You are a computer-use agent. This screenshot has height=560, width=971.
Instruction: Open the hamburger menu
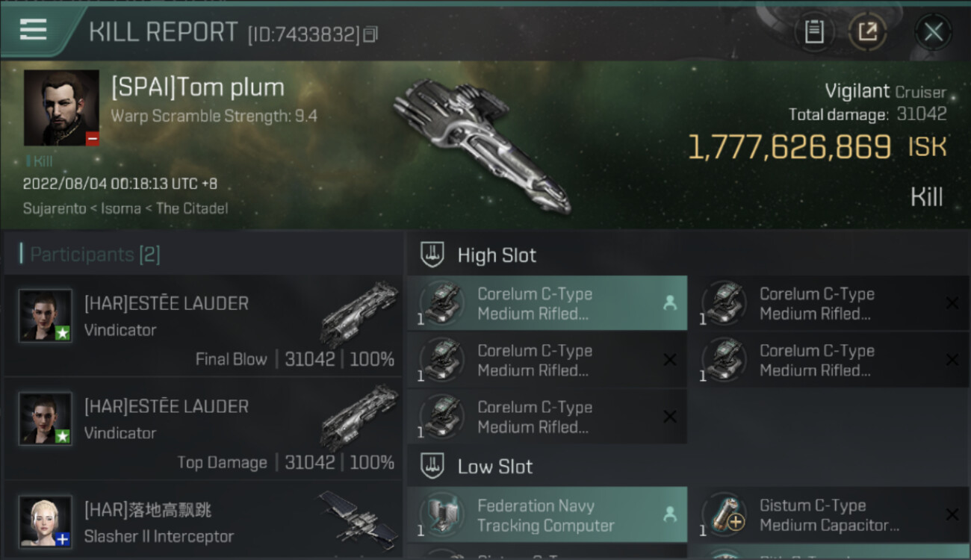(33, 30)
